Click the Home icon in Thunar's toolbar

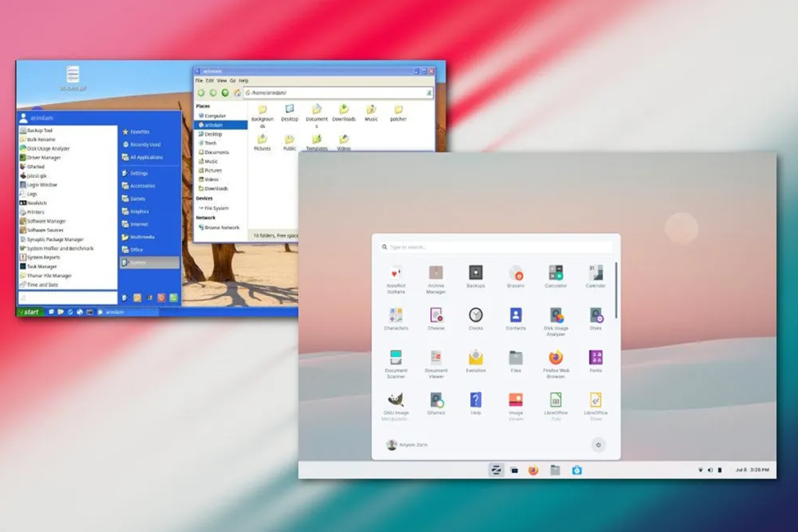(x=237, y=93)
